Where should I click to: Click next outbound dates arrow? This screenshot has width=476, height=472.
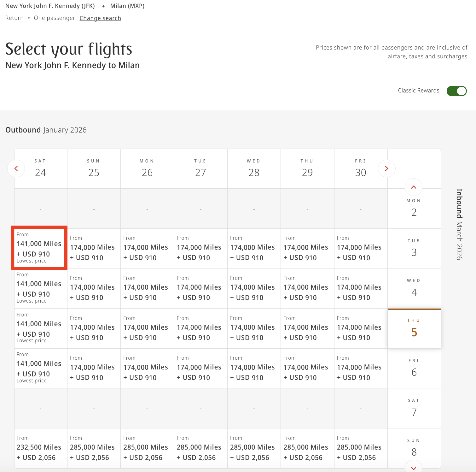click(x=386, y=168)
